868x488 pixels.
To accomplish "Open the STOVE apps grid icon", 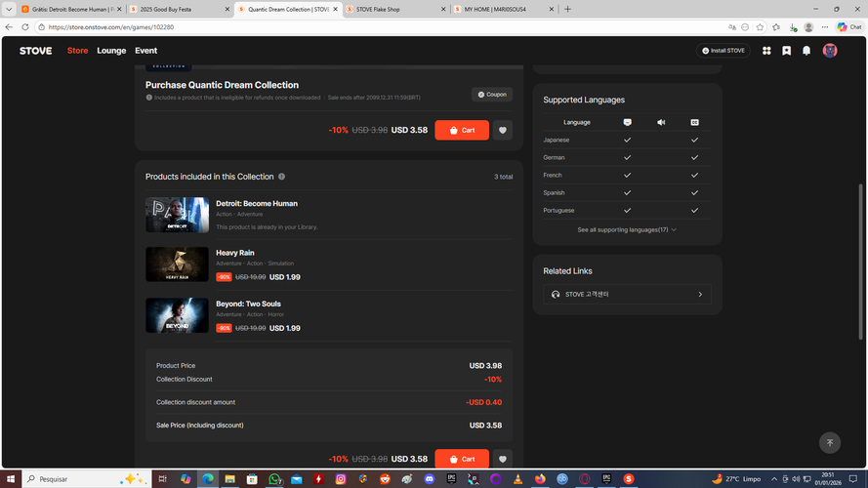I will 766,51.
